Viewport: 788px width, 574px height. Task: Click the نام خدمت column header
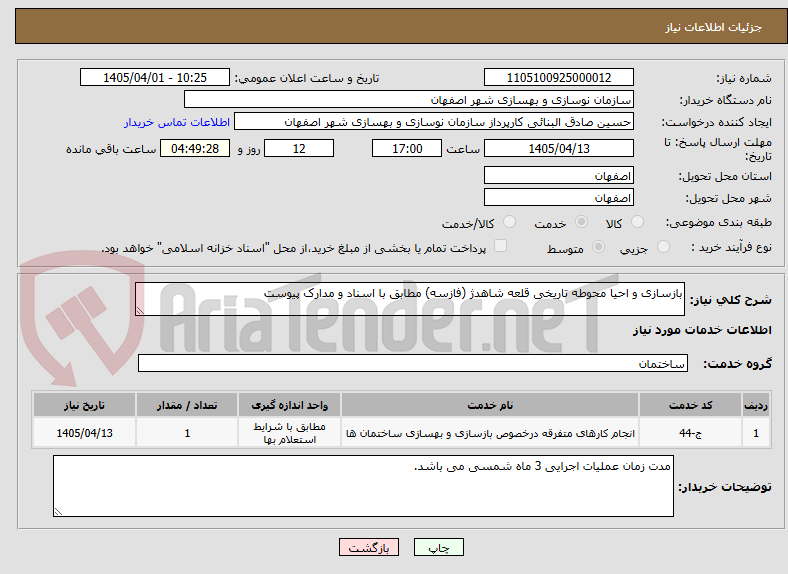tap(490, 405)
